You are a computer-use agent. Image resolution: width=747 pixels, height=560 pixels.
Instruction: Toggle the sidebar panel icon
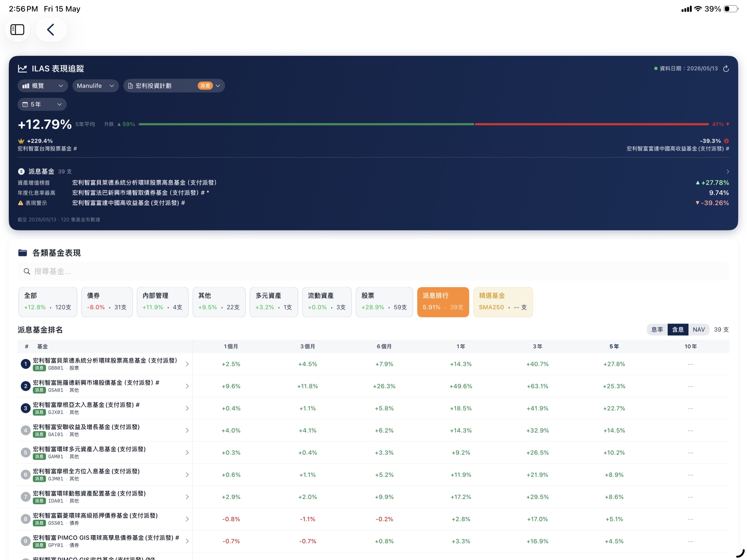pyautogui.click(x=17, y=30)
